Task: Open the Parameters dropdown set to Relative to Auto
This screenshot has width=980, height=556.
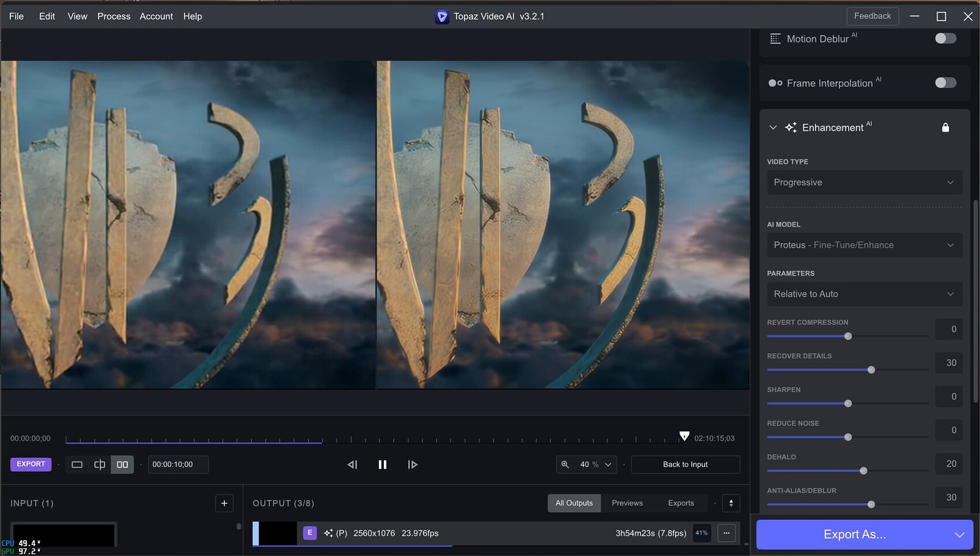Action: [864, 294]
